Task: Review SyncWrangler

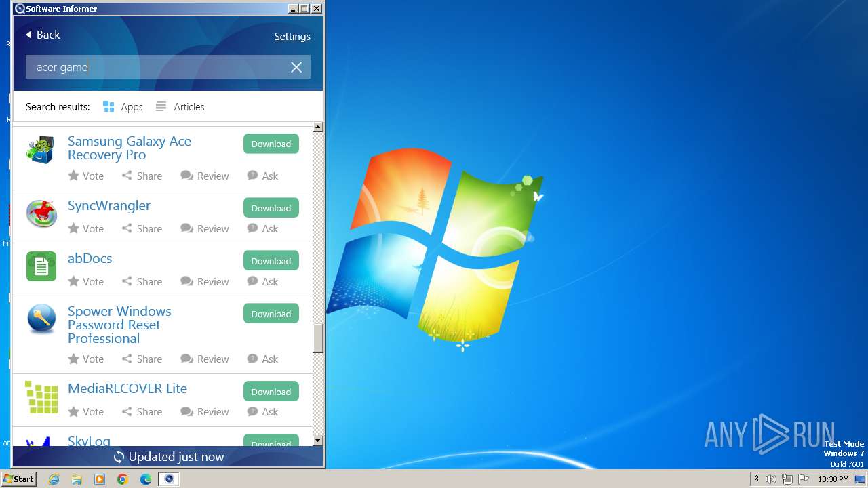Action: click(x=205, y=228)
